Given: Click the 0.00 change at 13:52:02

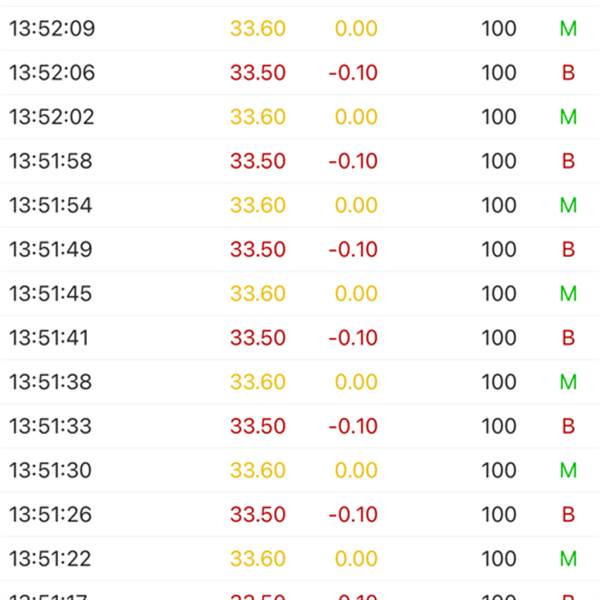Looking at the screenshot, I should [356, 117].
